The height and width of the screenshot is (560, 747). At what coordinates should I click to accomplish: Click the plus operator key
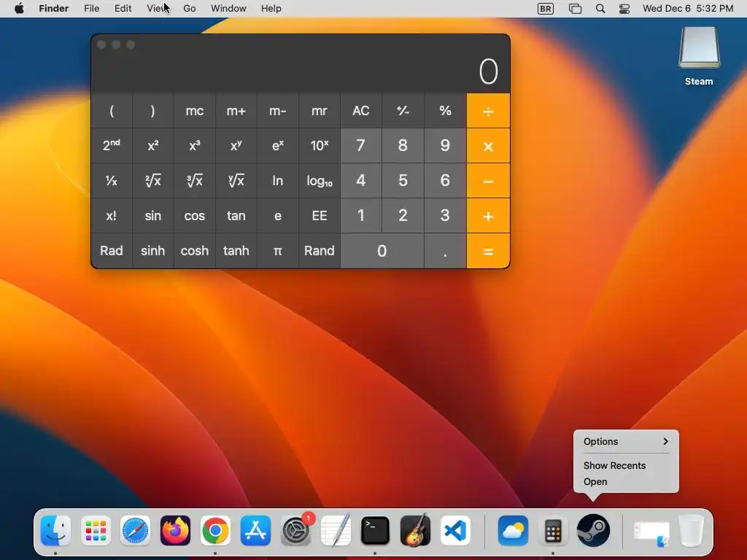488,216
